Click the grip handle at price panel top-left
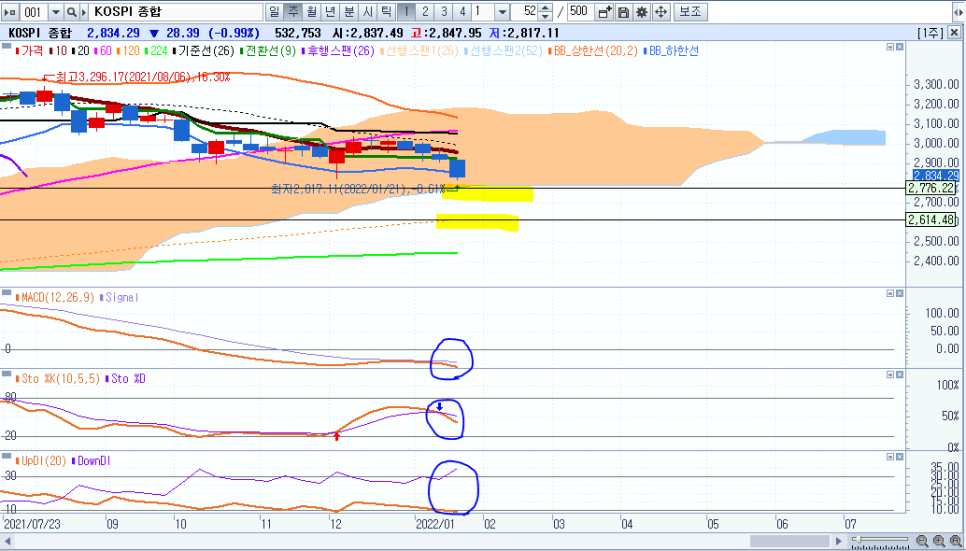966x551 pixels. coord(6,46)
